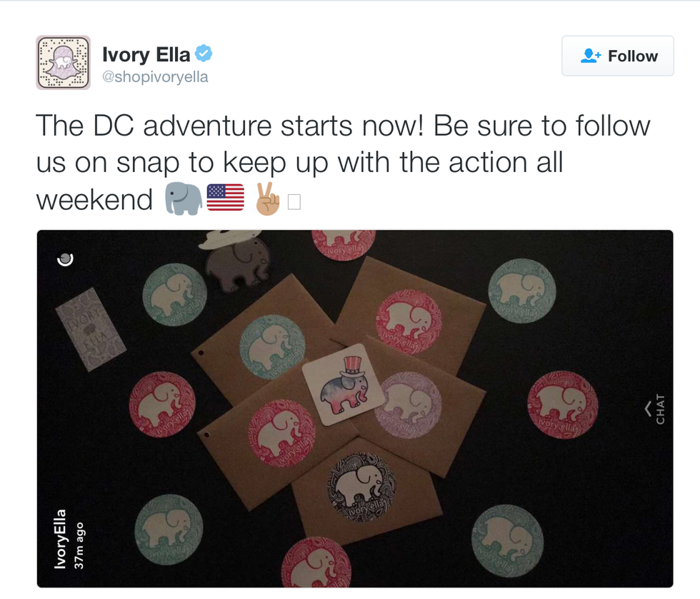Click the IvoryElla username on the snap
The height and width of the screenshot is (599, 700).
[63, 538]
